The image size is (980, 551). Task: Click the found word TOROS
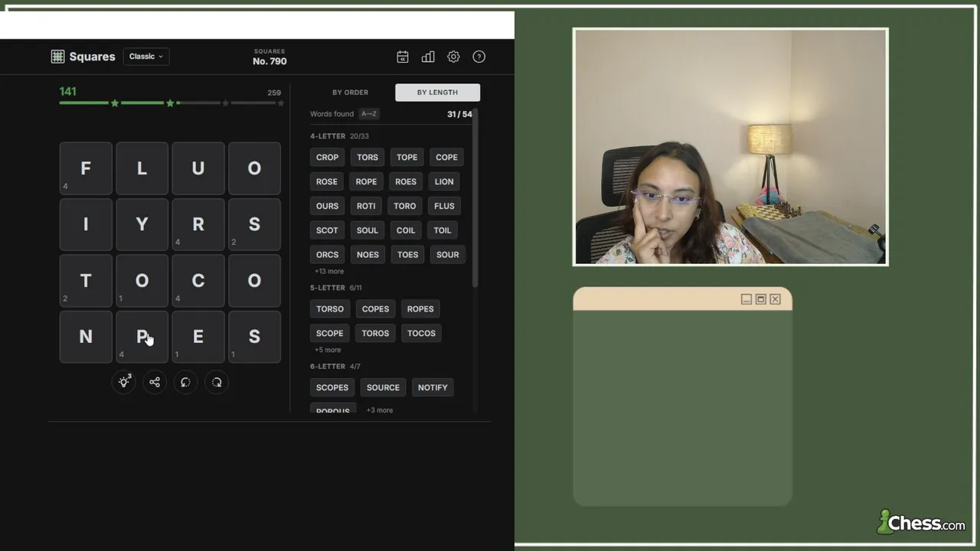[x=375, y=334]
